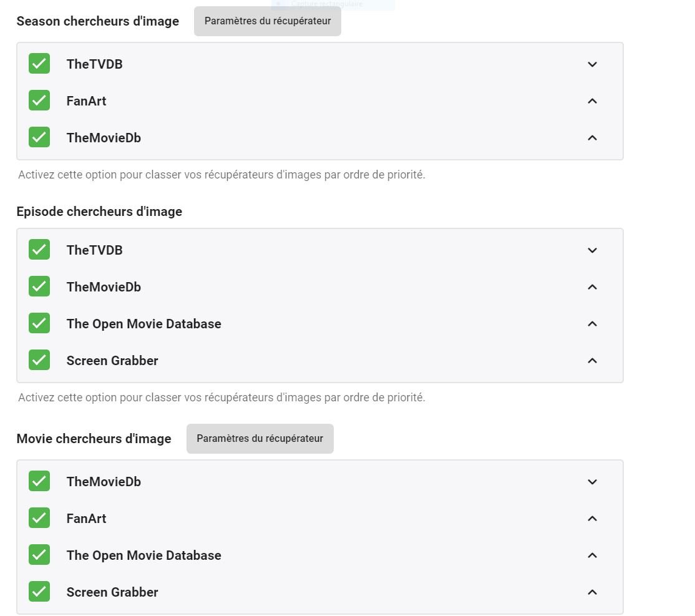The image size is (695, 616).
Task: Move Screen Grabber up in Movie list
Action: click(592, 592)
